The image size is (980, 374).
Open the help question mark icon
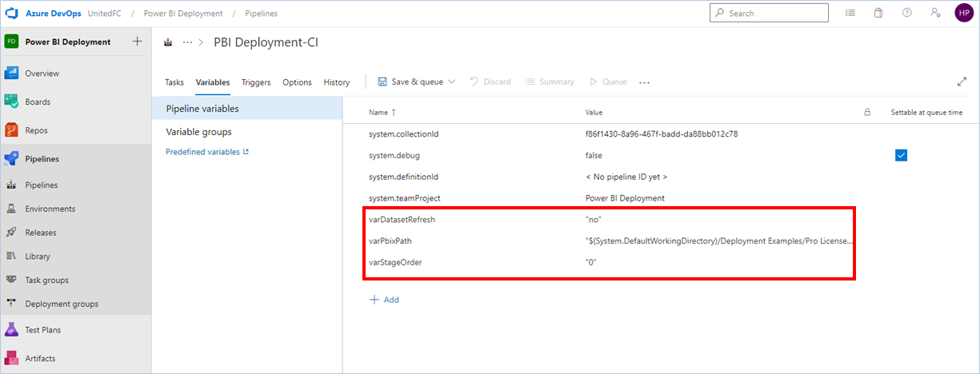tap(906, 13)
